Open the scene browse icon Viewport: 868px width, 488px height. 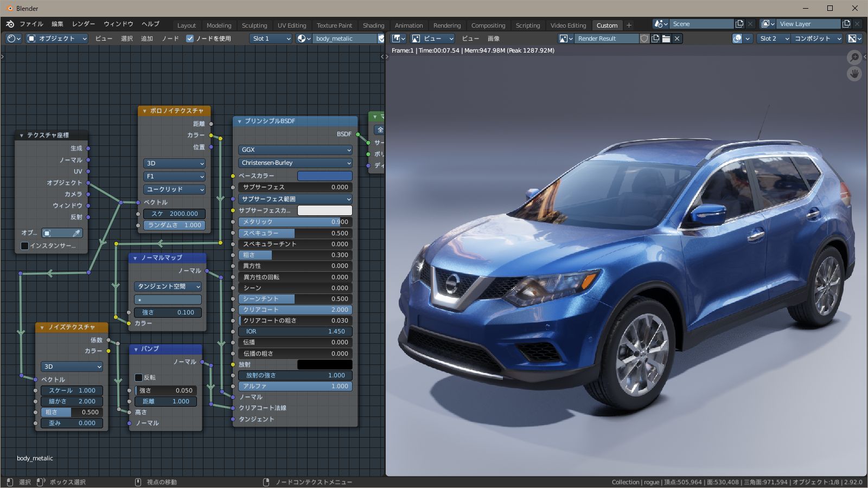point(661,24)
